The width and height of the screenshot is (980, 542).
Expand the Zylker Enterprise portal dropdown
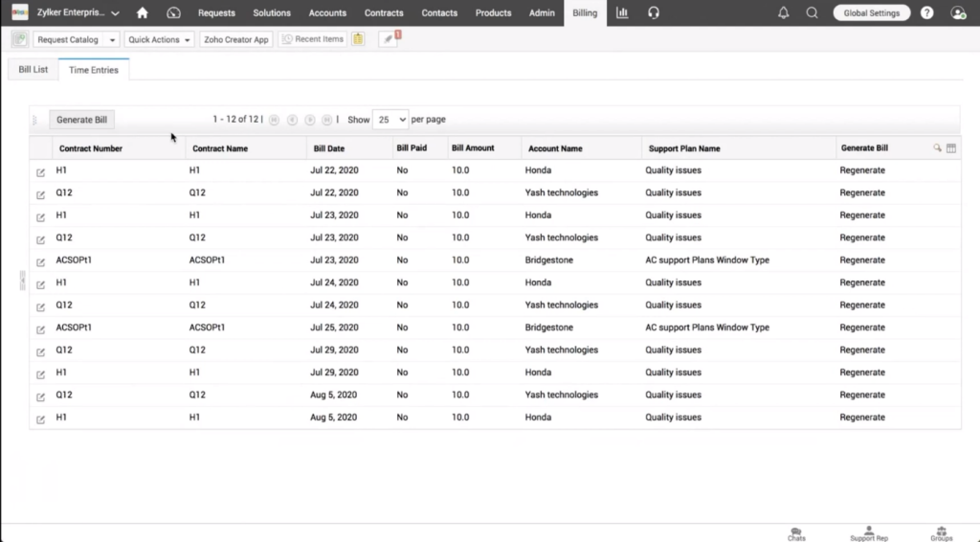pyautogui.click(x=116, y=13)
